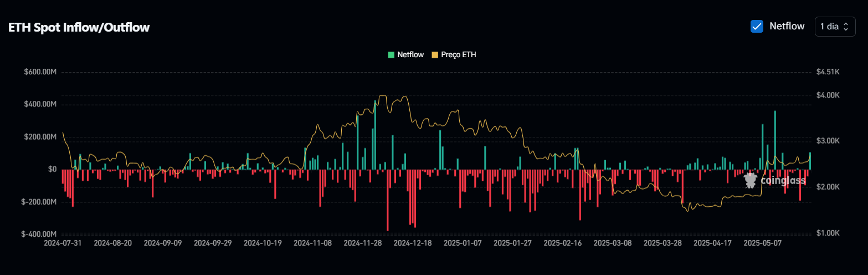Open the '1 dia' interval dropdown
The width and height of the screenshot is (868, 275).
pos(835,27)
